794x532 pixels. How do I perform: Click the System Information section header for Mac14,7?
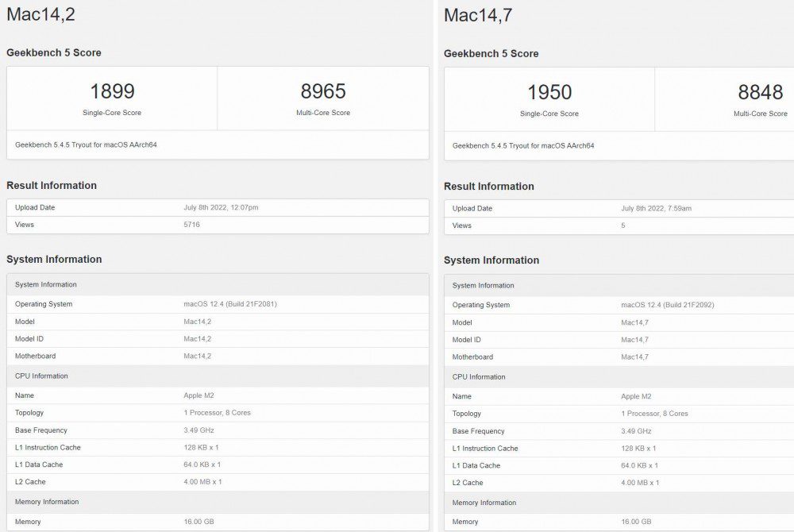point(491,260)
